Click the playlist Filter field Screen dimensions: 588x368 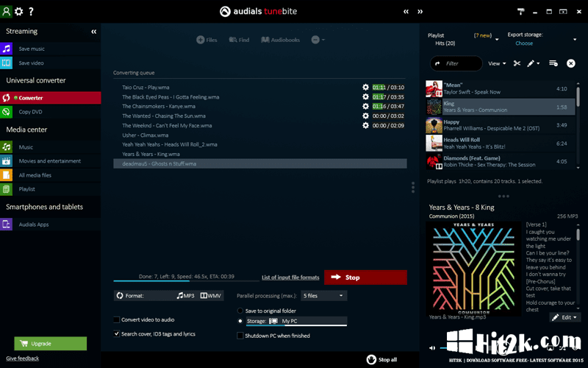click(x=456, y=63)
